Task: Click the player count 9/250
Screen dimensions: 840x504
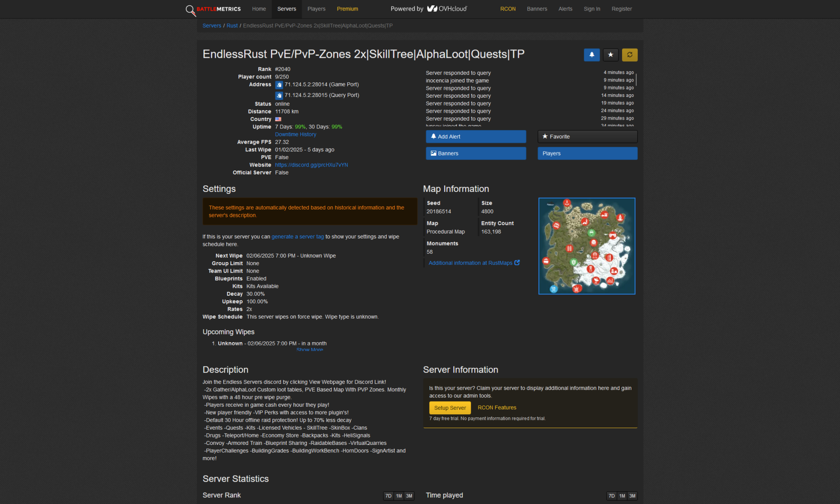Action: pos(282,77)
